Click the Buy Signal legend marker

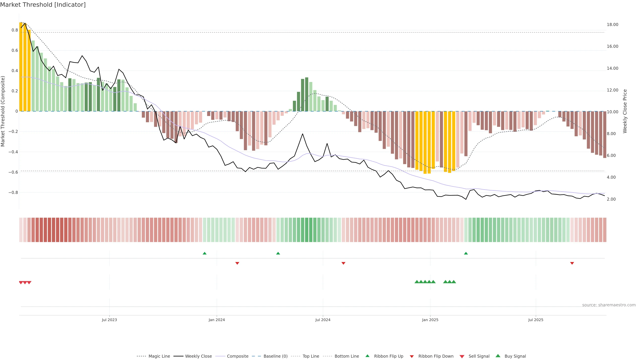pyautogui.click(x=498, y=356)
